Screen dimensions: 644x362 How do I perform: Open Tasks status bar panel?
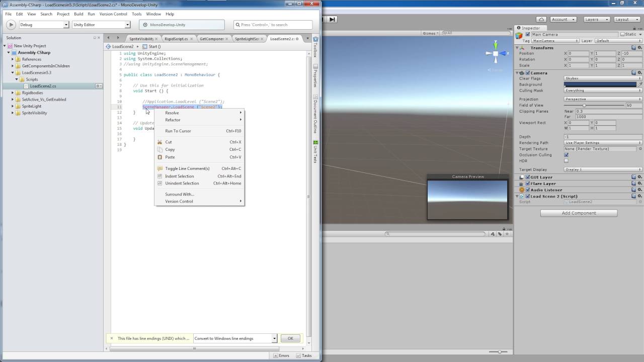pyautogui.click(x=304, y=355)
